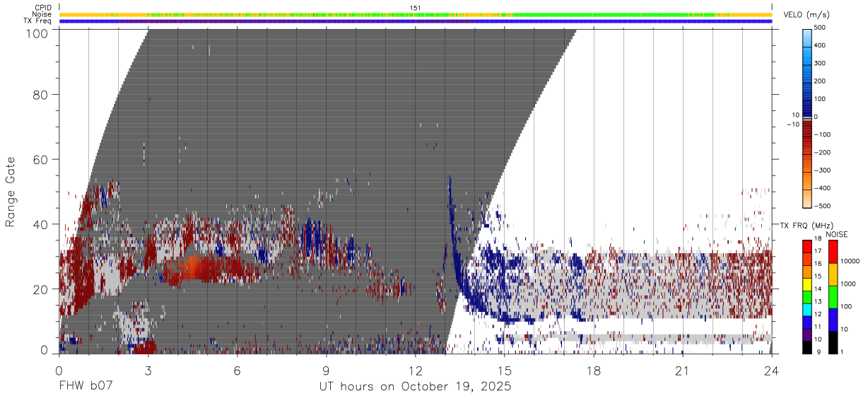Click the 'CPID' label at top left
The height and width of the screenshot is (401, 868).
pyautogui.click(x=42, y=8)
